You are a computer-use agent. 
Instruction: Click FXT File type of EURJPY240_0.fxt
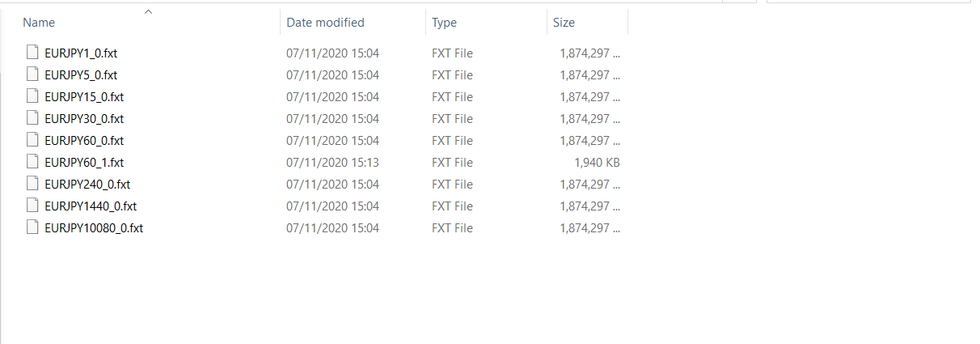pos(452,184)
